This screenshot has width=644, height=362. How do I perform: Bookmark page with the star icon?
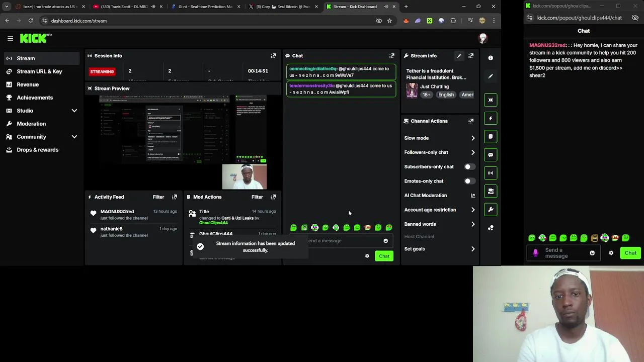389,21
